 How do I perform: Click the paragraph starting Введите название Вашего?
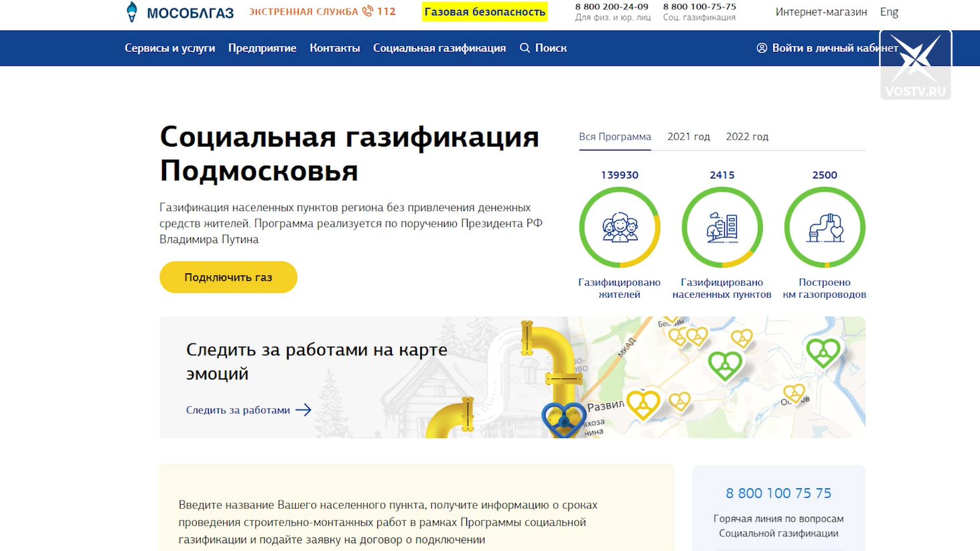(388, 522)
